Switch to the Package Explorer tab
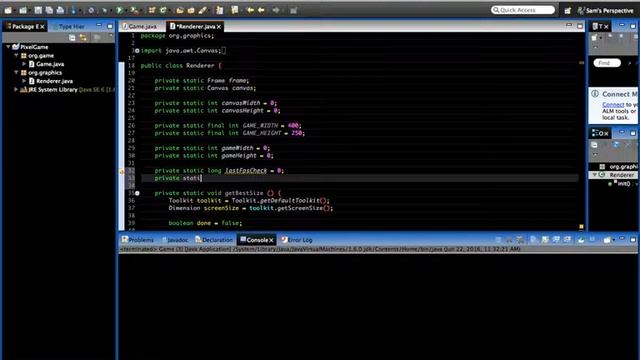This screenshot has width=640, height=360. pos(25,26)
